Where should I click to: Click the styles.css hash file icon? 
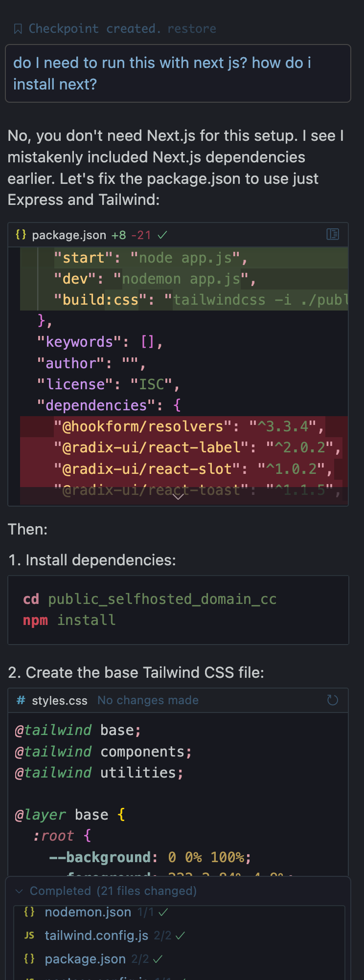[x=21, y=700]
